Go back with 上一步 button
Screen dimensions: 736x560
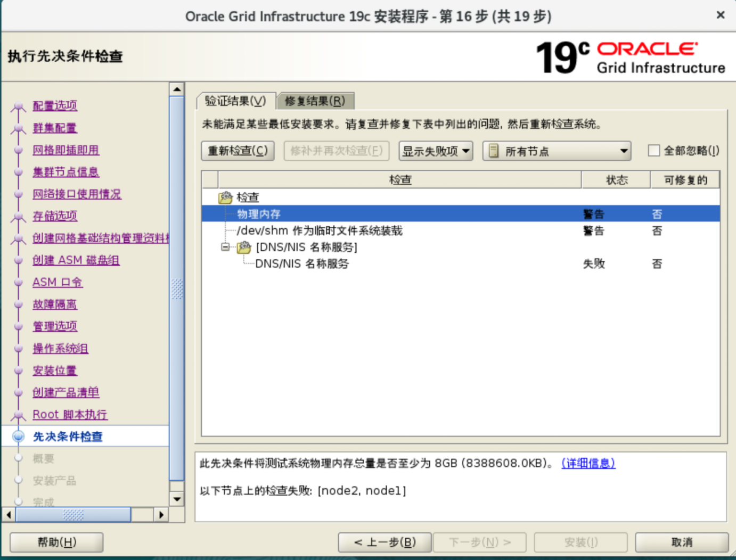(x=385, y=542)
